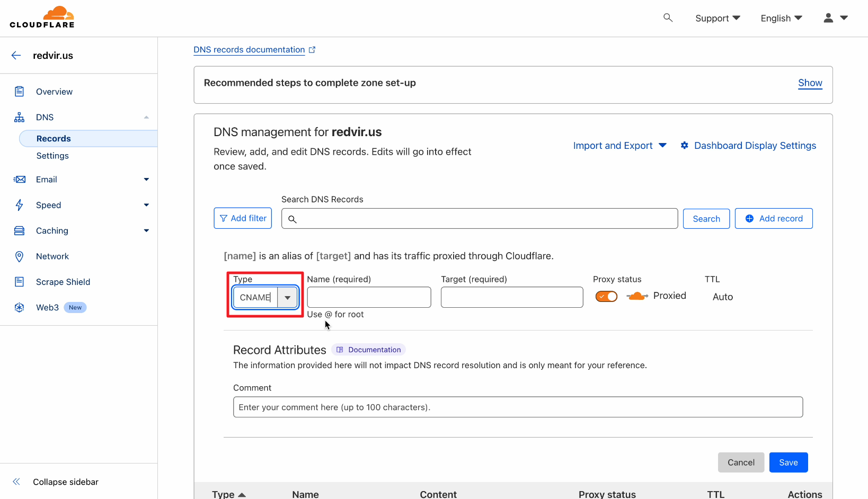Click the search magnifier icon in header
Image resolution: width=868 pixels, height=499 pixels.
[x=668, y=18]
